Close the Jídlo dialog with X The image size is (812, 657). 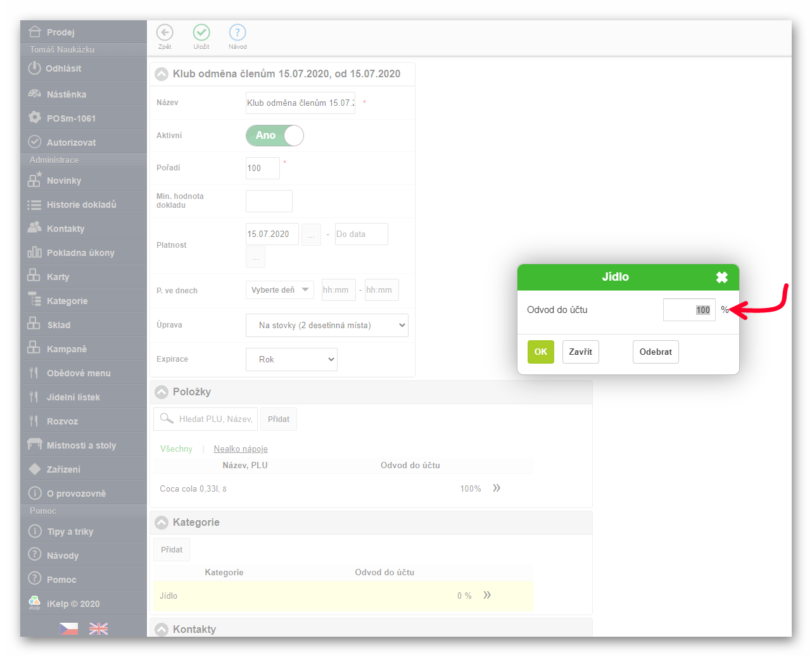click(x=721, y=277)
